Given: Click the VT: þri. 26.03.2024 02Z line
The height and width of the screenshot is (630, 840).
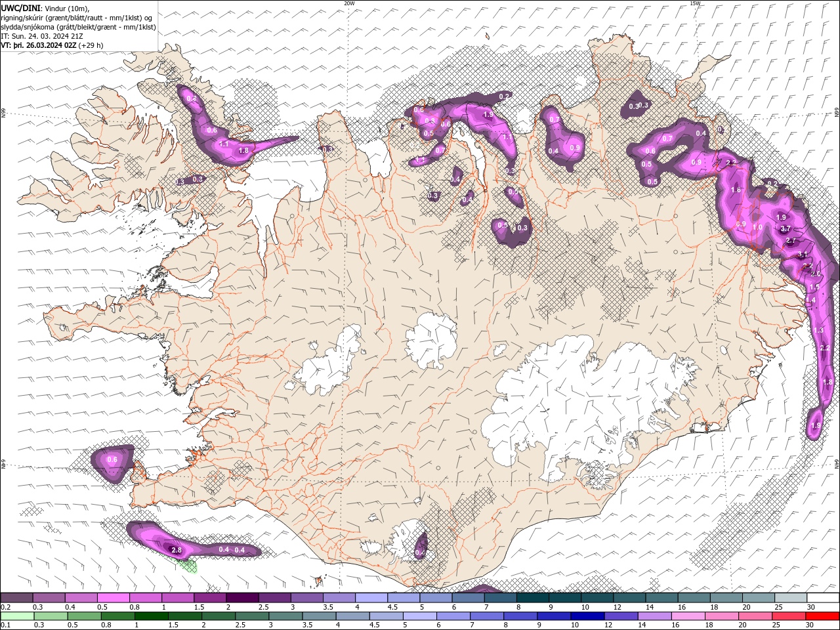Looking at the screenshot, I should coord(52,45).
